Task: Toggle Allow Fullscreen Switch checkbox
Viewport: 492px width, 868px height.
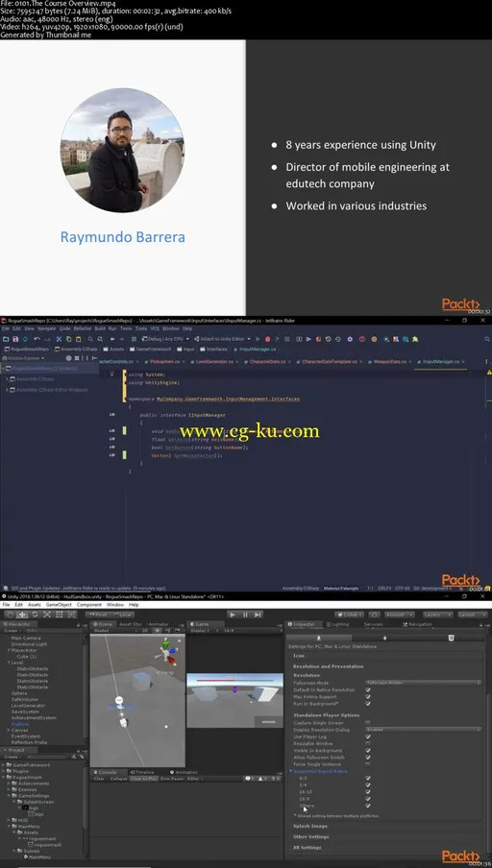Action: tap(368, 758)
